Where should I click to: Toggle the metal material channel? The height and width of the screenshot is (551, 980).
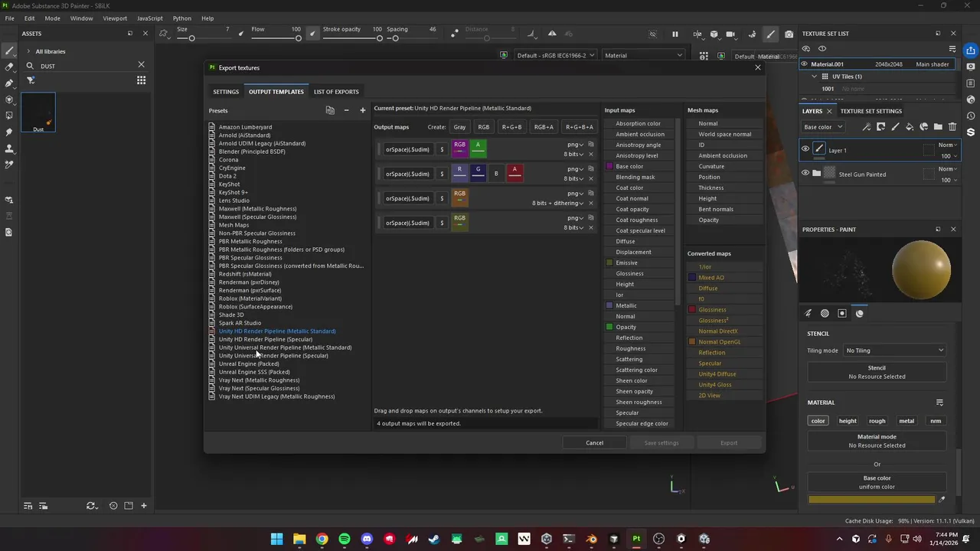(x=906, y=421)
